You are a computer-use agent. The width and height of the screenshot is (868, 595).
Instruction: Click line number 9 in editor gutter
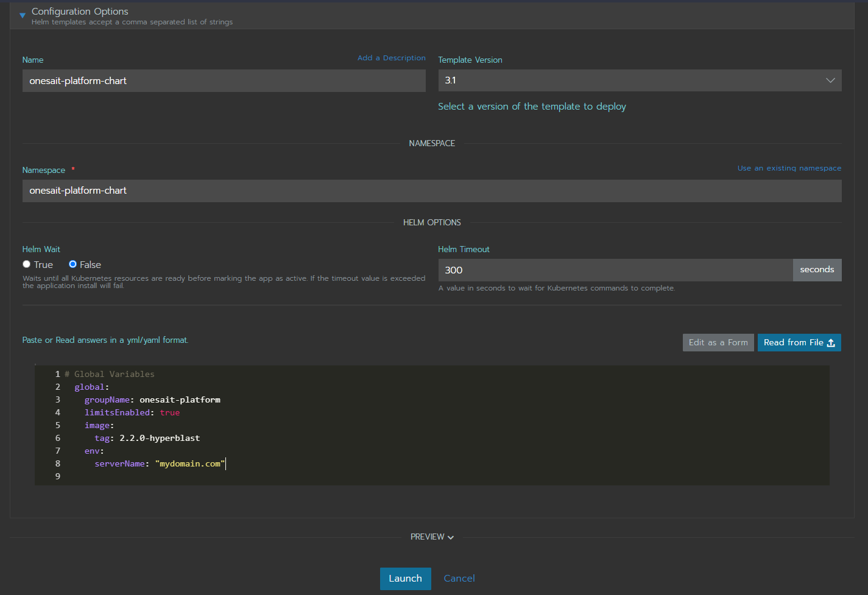pyautogui.click(x=58, y=476)
